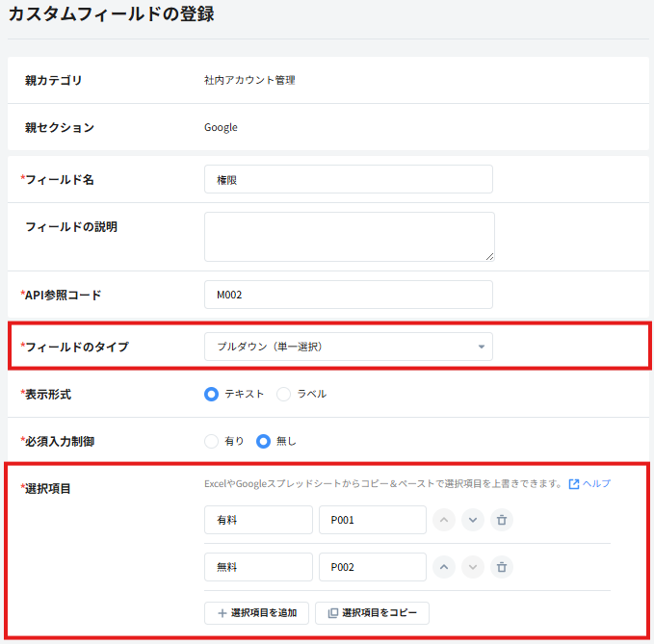The width and height of the screenshot is (654, 644).
Task: Click the external link icon beside ヘルプ
Action: tap(574, 484)
